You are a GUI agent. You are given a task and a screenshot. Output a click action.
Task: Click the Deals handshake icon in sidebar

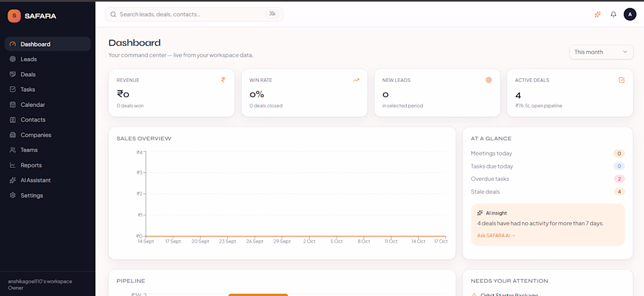[x=13, y=74]
